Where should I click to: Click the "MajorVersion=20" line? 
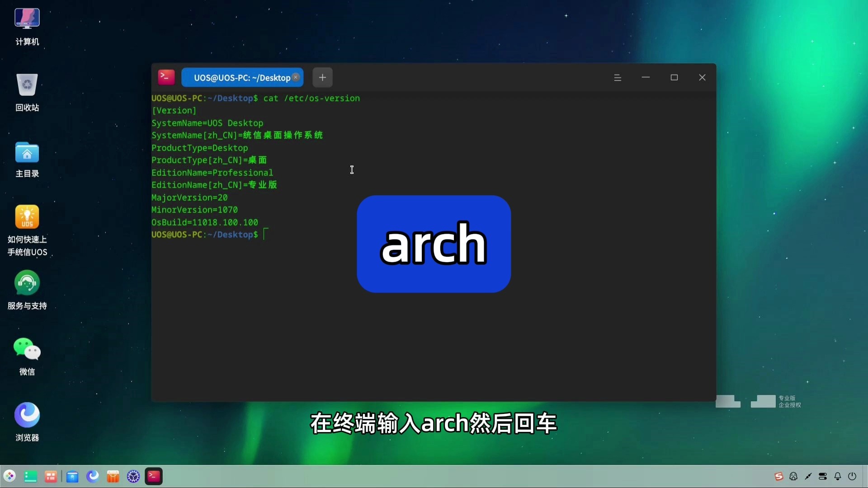click(x=189, y=197)
